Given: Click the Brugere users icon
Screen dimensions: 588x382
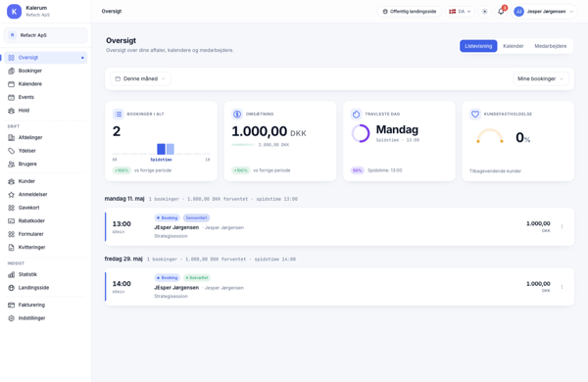Looking at the screenshot, I should tap(11, 164).
